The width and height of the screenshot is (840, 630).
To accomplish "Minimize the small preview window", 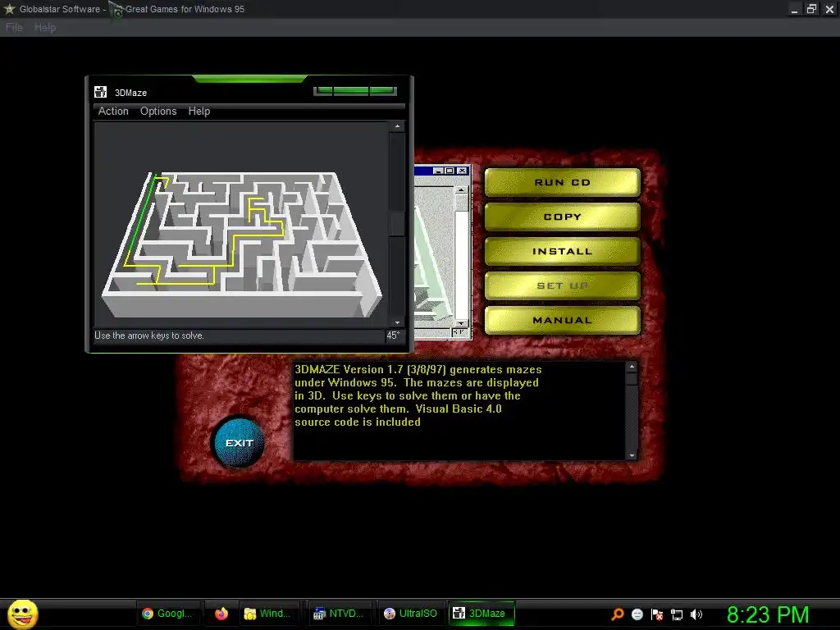I will [x=438, y=171].
